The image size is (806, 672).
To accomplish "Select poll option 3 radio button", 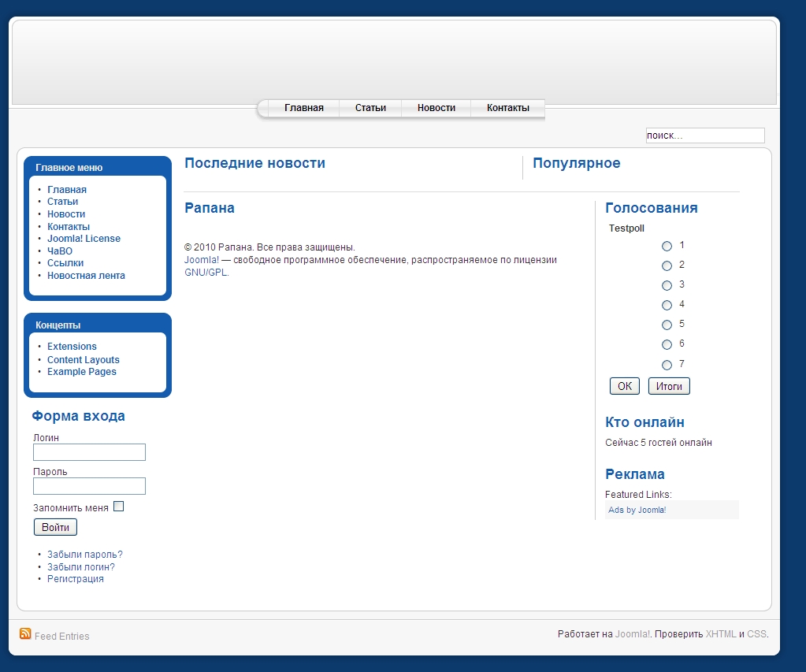I will (x=667, y=285).
